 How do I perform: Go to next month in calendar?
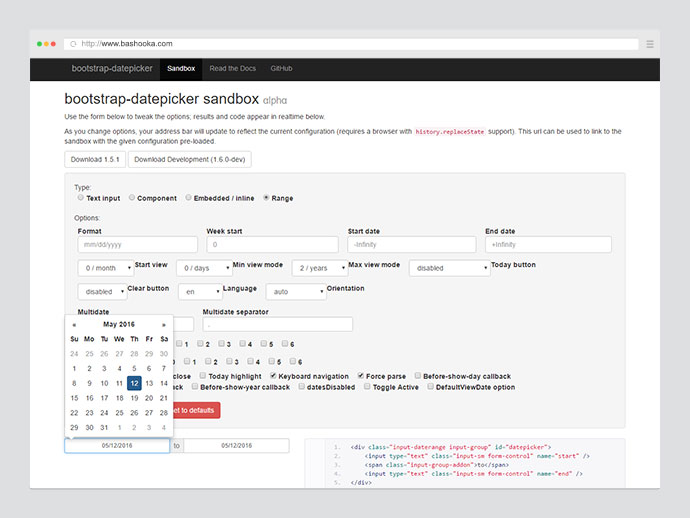[x=164, y=325]
